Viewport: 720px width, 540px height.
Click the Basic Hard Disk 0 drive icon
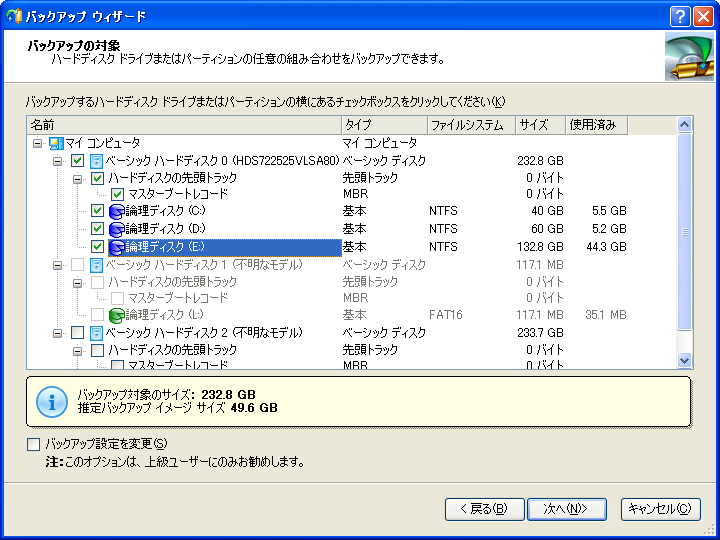point(96,161)
